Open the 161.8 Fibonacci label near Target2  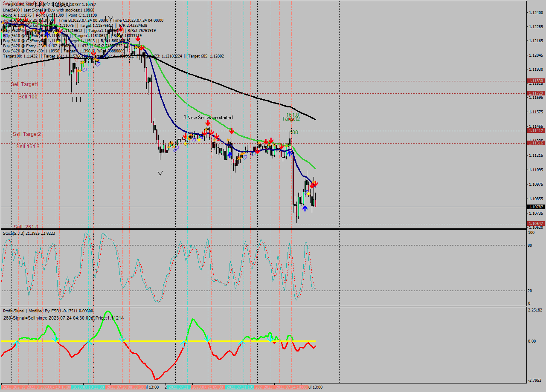point(292,115)
